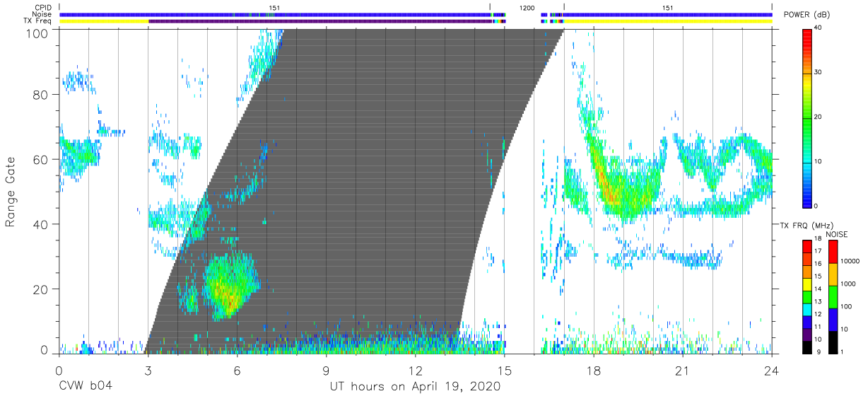868x401 pixels.
Task: Select yellow segment of NOISE color bar
Action: 834,274
